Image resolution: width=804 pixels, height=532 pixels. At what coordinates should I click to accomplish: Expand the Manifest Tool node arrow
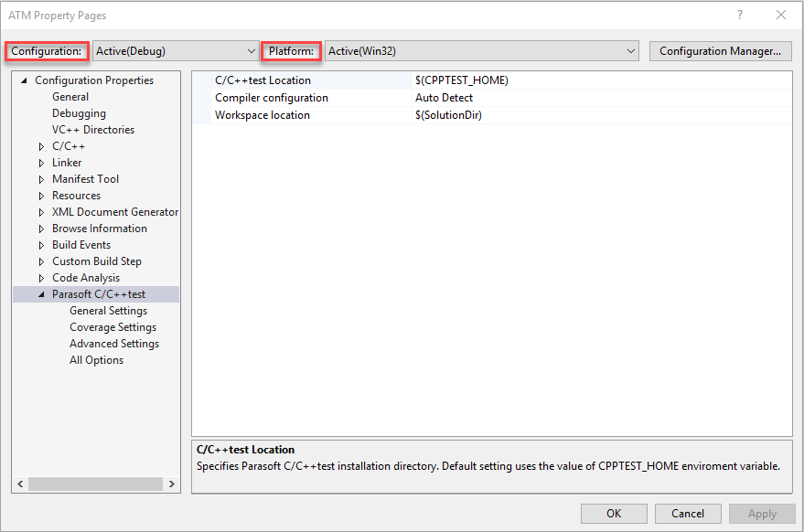pos(41,179)
